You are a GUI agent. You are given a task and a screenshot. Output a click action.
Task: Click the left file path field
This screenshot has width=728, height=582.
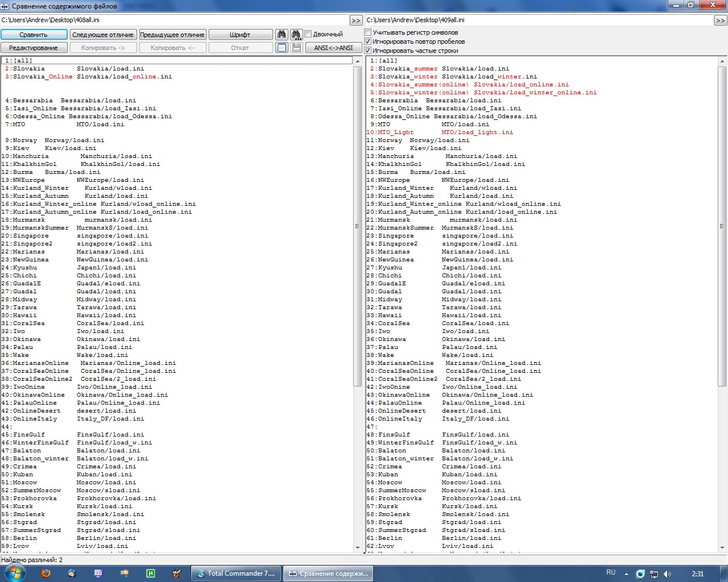coord(175,20)
